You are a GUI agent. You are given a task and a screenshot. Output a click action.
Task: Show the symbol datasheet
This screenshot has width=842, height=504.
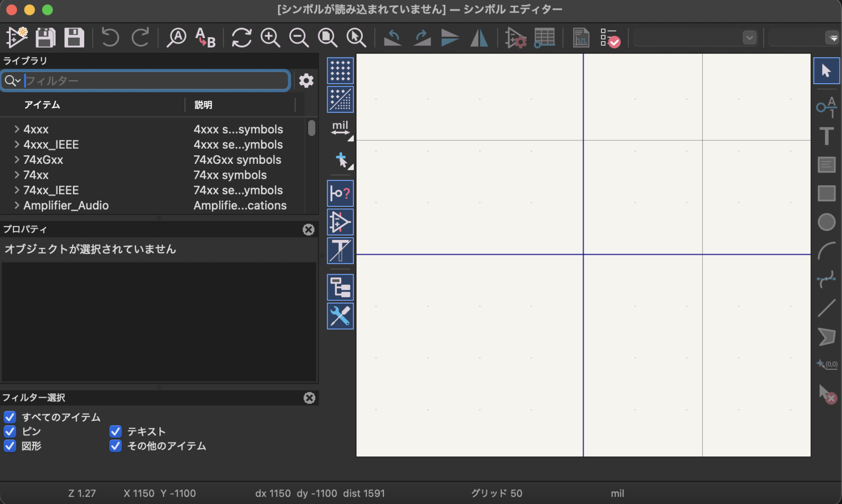[581, 38]
